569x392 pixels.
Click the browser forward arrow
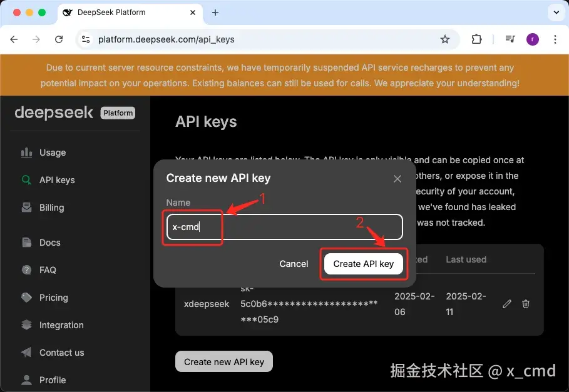coord(36,39)
